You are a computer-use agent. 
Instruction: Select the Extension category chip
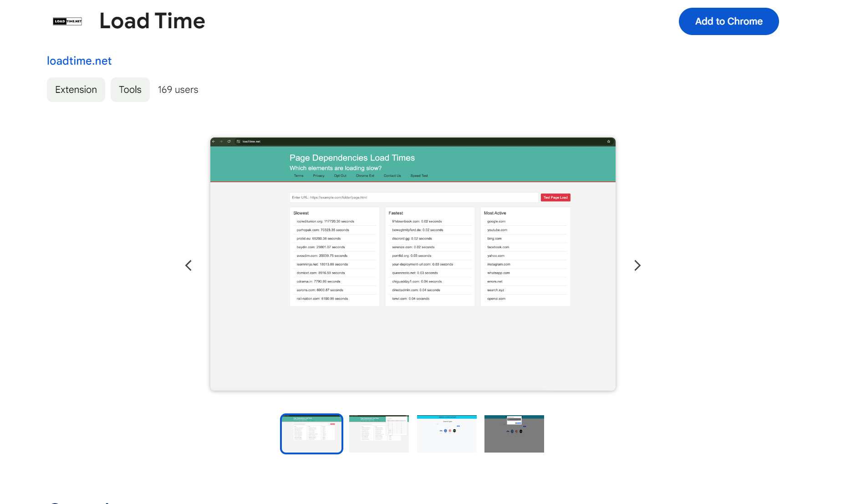[76, 90]
